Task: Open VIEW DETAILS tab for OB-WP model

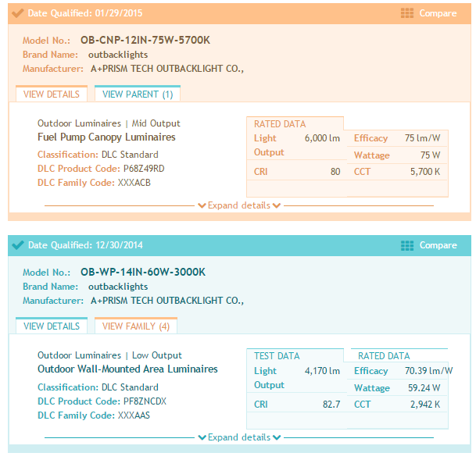Action: click(52, 326)
